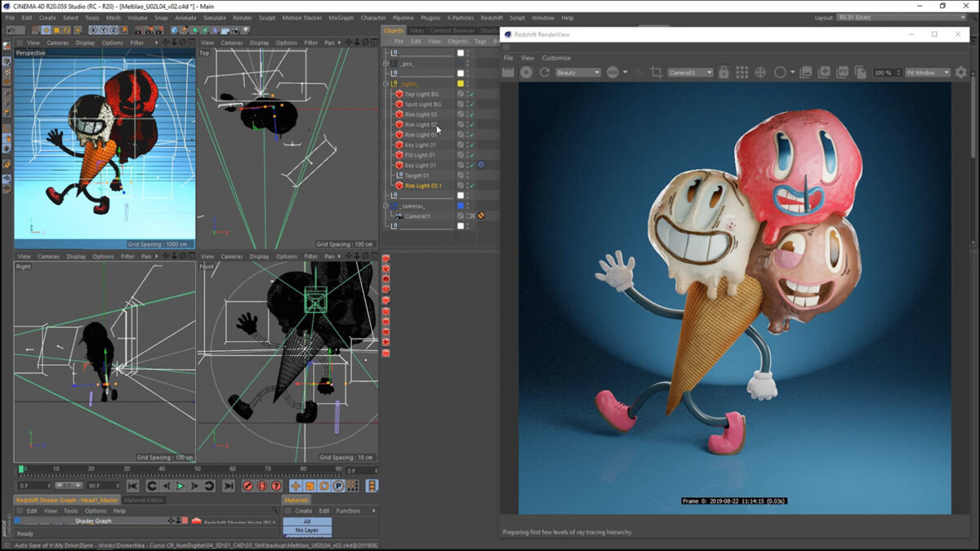Click the yellow layer color swatch on _lights_

(x=461, y=82)
